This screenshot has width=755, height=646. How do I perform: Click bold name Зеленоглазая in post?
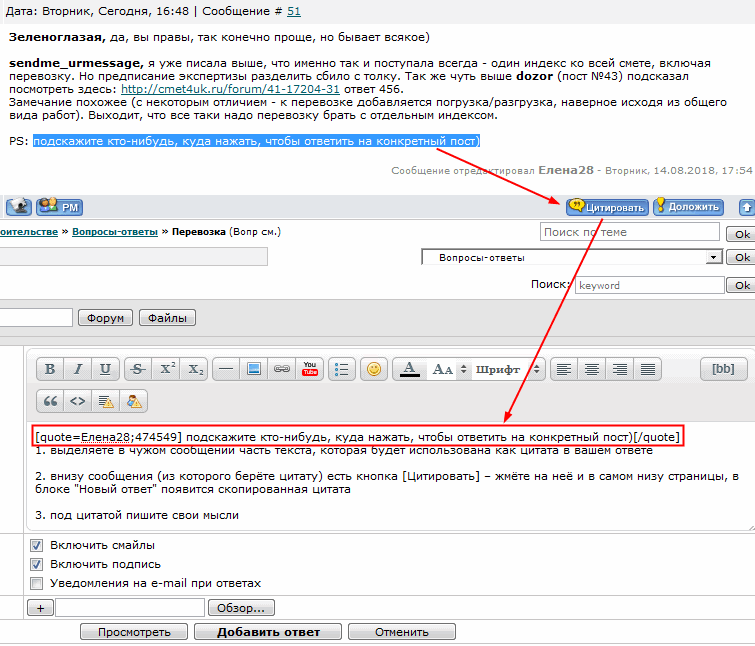(x=57, y=37)
